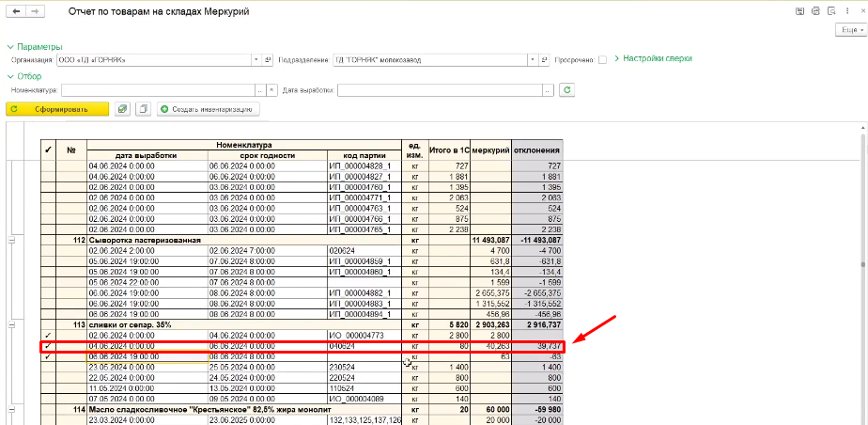868x425 pixels.
Task: Click the срок годности column header
Action: (268, 156)
